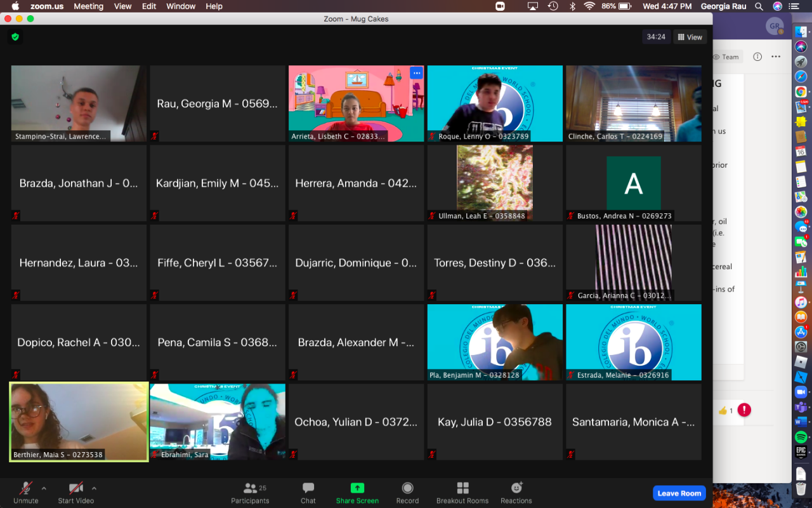Open the Participants panel
Viewport: 812px width, 508px height.
[x=250, y=492]
